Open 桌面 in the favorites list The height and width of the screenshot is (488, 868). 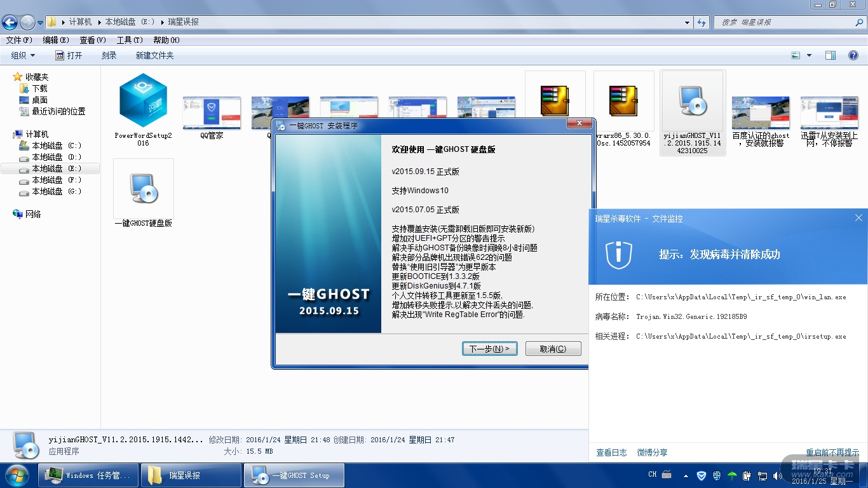[x=39, y=100]
